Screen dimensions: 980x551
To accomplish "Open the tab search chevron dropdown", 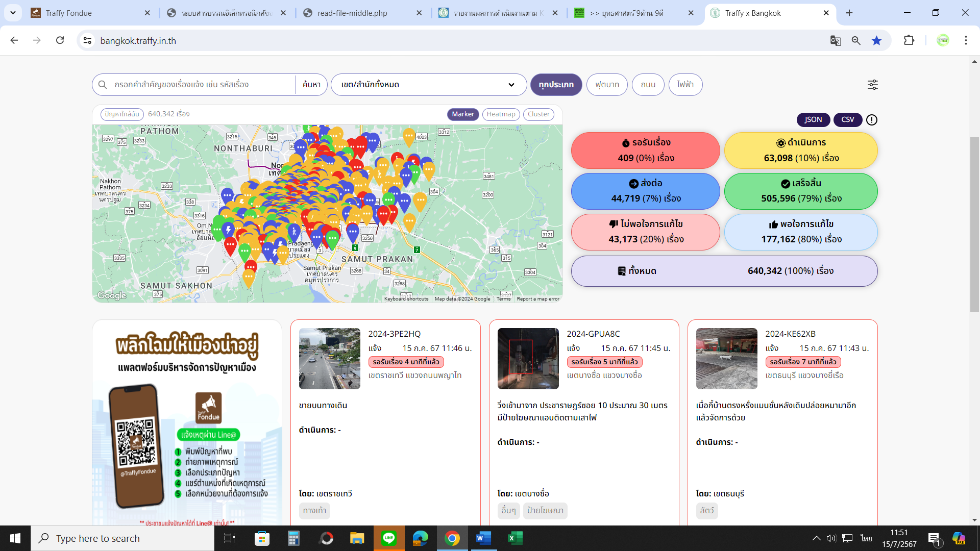I will (x=13, y=13).
